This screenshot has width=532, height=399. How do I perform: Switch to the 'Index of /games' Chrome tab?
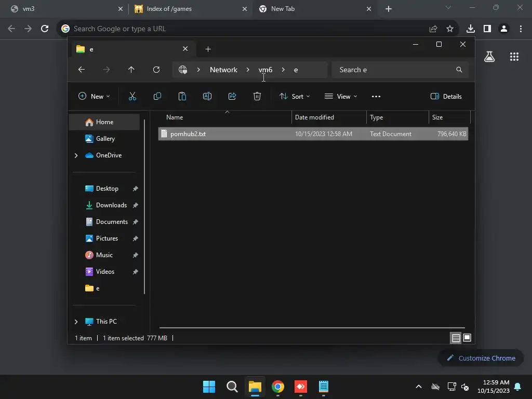click(x=190, y=9)
